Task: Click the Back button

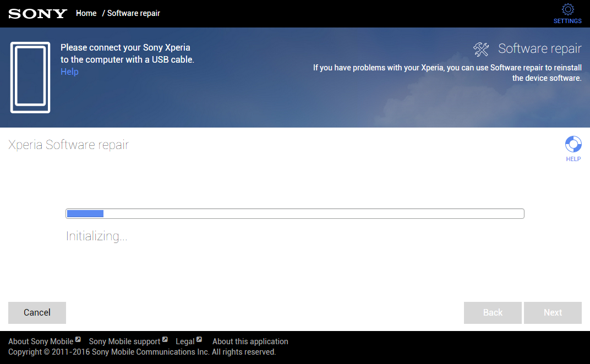Action: click(493, 312)
